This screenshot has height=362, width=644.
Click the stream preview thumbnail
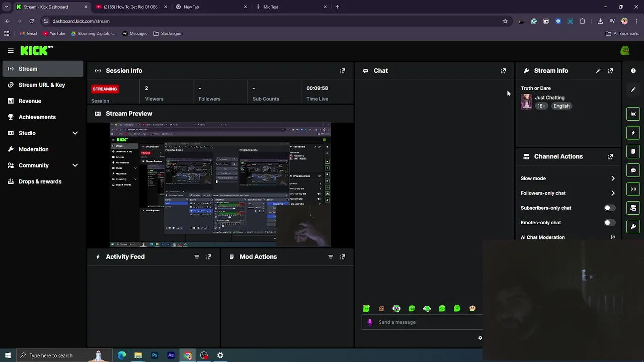(220, 185)
